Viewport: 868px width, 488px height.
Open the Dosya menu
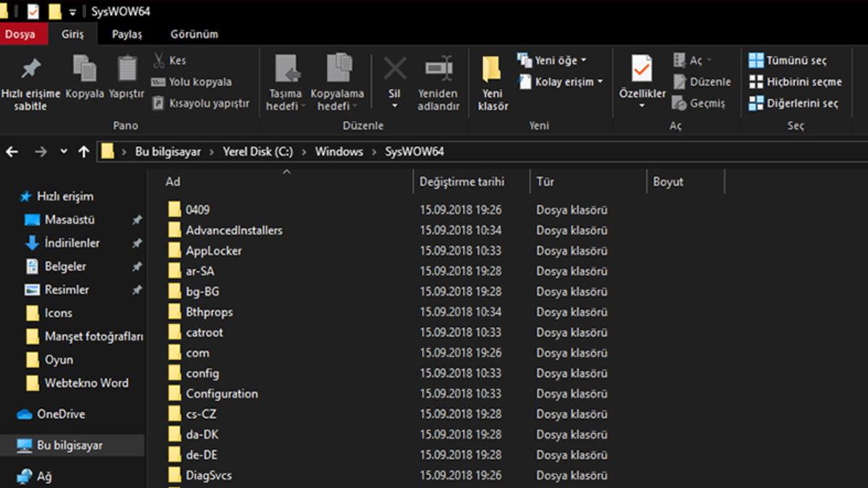click(22, 33)
